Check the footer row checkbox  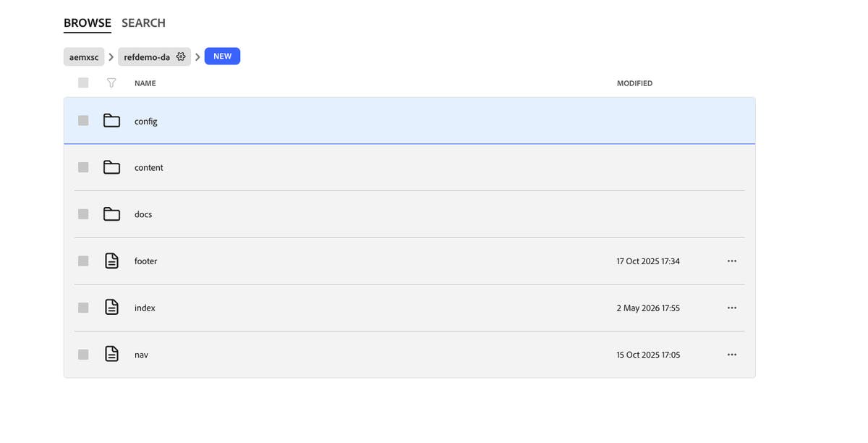(x=83, y=261)
